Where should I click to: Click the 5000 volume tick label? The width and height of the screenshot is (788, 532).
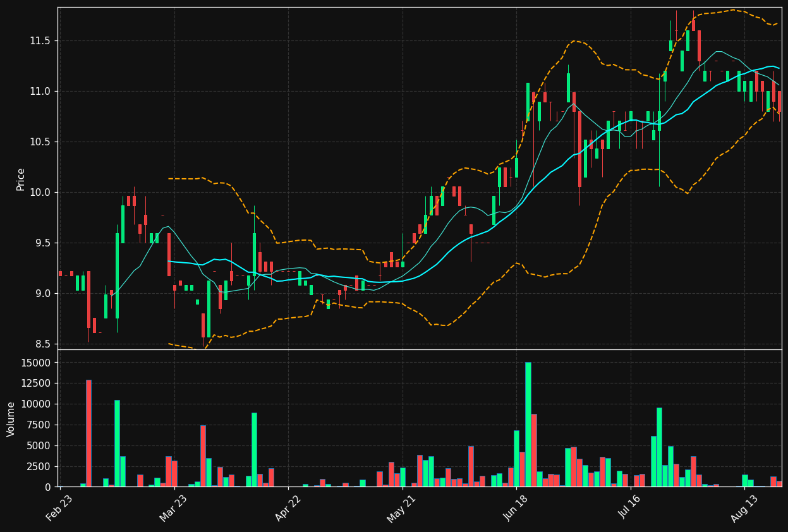[39, 445]
